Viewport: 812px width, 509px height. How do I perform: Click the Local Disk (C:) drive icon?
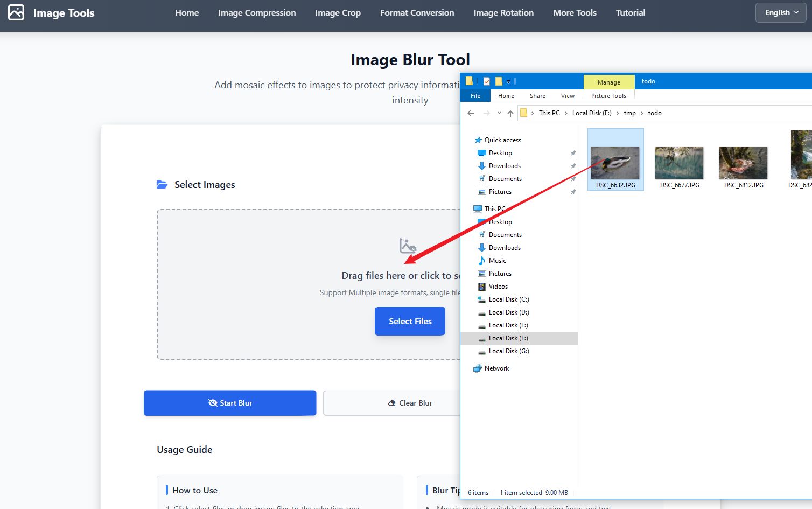[x=482, y=299]
